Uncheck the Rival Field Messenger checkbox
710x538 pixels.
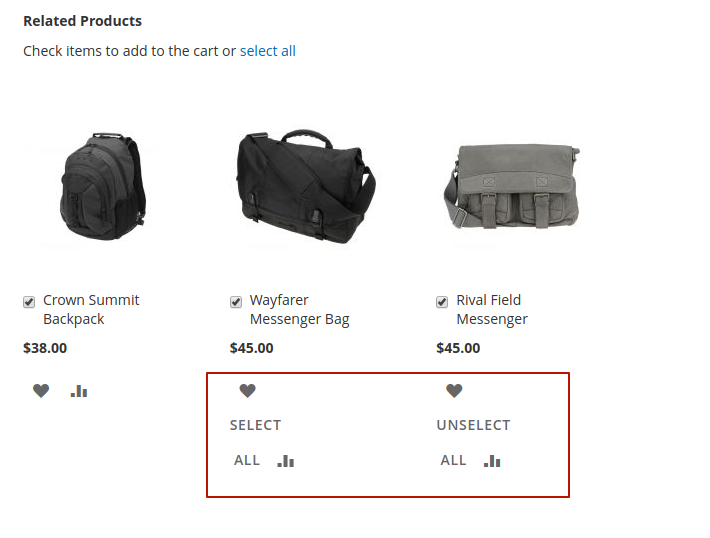pos(442,302)
